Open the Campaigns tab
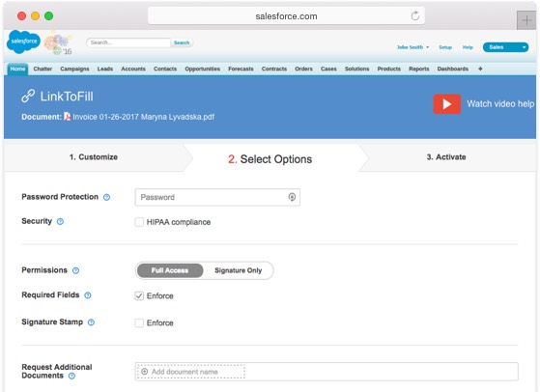Image resolution: width=540 pixels, height=392 pixels. click(x=74, y=69)
